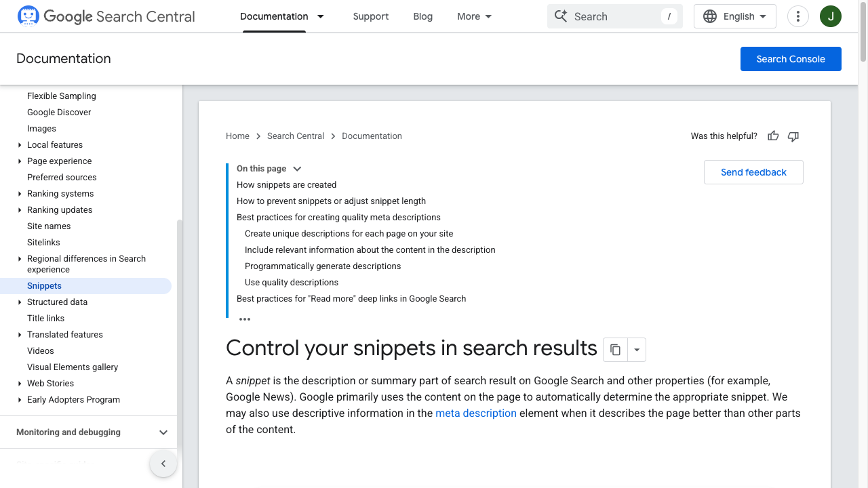Viewport: 868px width, 488px height.
Task: Open the Documentation tab
Action: pos(274,16)
